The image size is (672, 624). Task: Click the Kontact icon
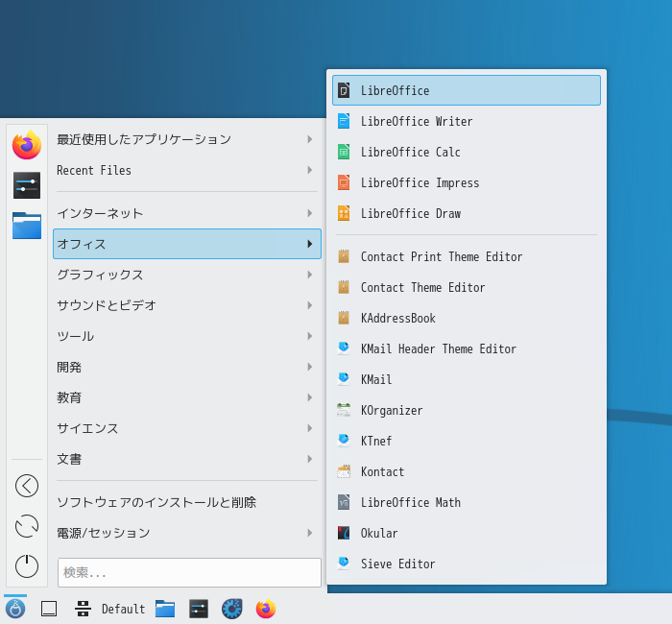tap(344, 471)
